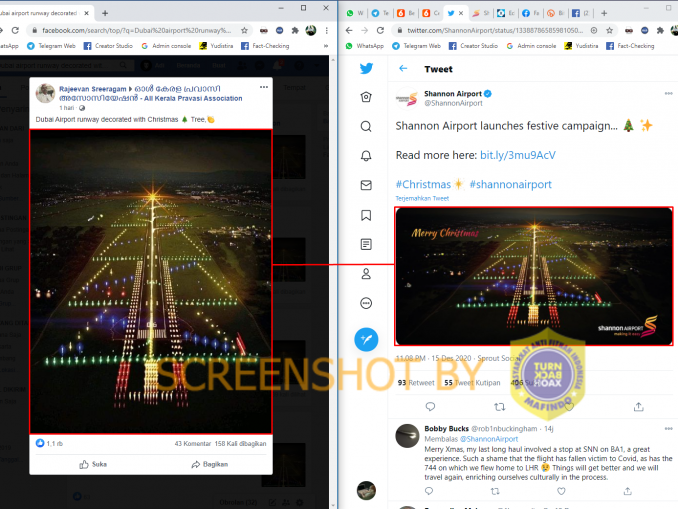
Task: Click the Facebook window address bar
Action: (x=136, y=30)
